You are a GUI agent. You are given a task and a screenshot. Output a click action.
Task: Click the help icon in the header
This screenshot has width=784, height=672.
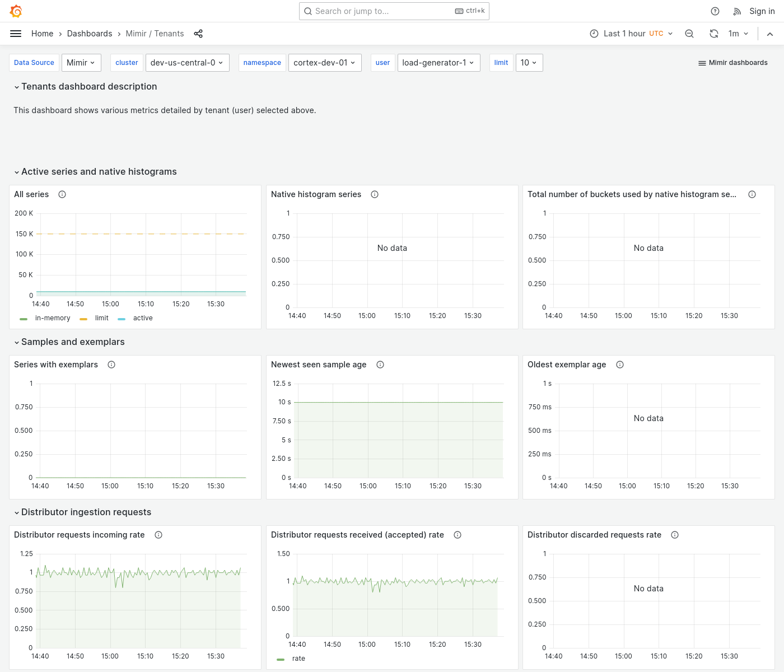tap(715, 11)
